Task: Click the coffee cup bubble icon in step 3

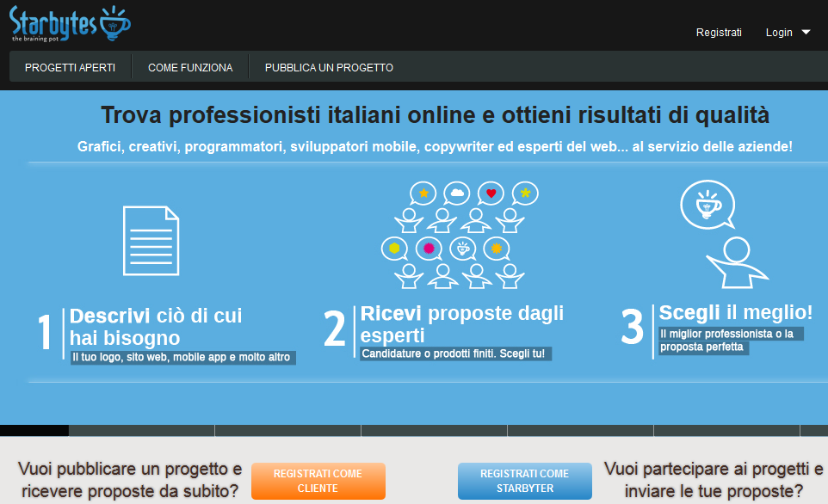Action: pos(708,205)
